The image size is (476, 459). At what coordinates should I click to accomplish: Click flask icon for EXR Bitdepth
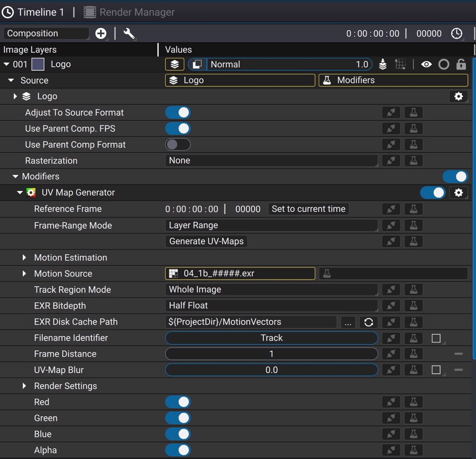click(414, 306)
